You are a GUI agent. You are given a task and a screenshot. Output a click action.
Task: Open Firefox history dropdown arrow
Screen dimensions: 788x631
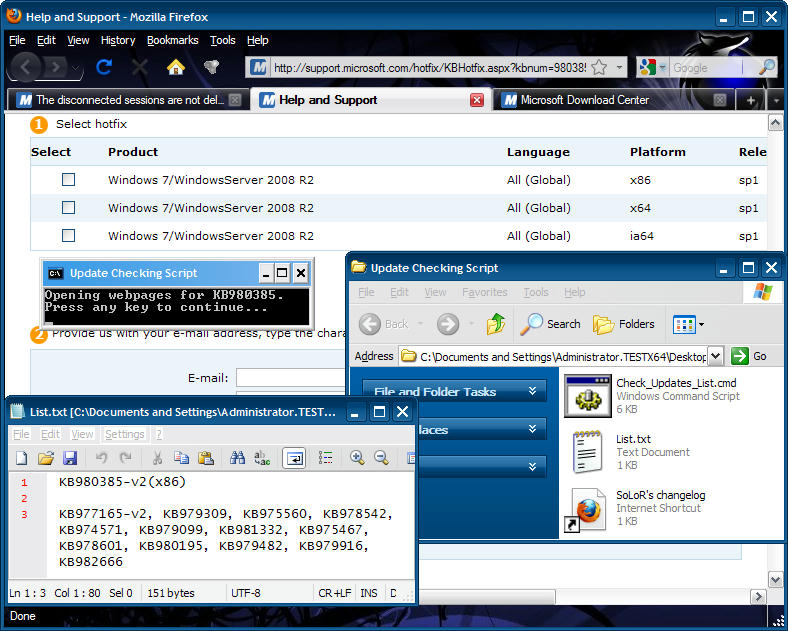75,67
